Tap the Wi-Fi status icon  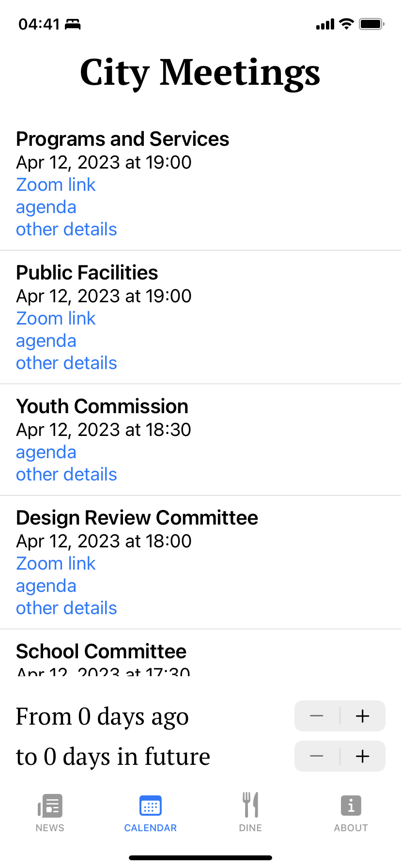point(346,24)
